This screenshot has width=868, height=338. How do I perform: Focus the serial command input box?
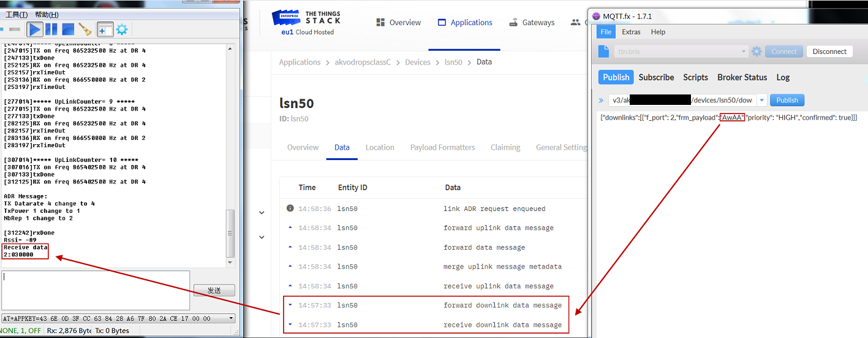tap(96, 290)
